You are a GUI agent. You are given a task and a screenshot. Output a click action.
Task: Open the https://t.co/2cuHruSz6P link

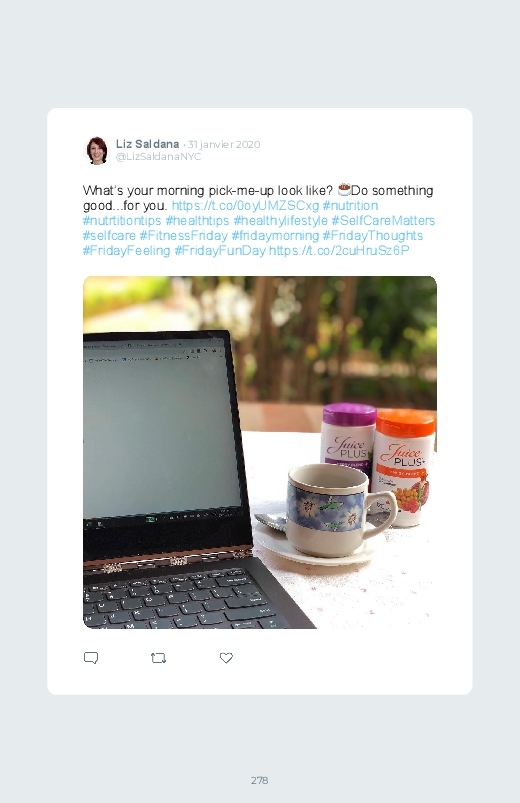coord(339,250)
